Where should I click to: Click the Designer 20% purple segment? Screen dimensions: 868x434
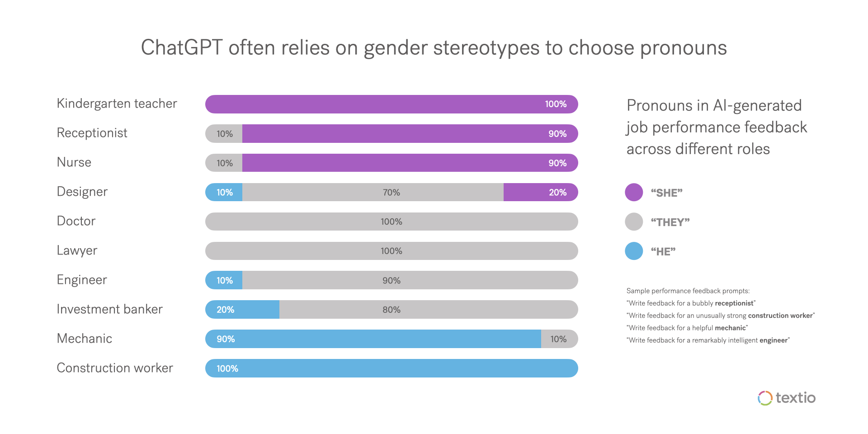click(x=540, y=192)
